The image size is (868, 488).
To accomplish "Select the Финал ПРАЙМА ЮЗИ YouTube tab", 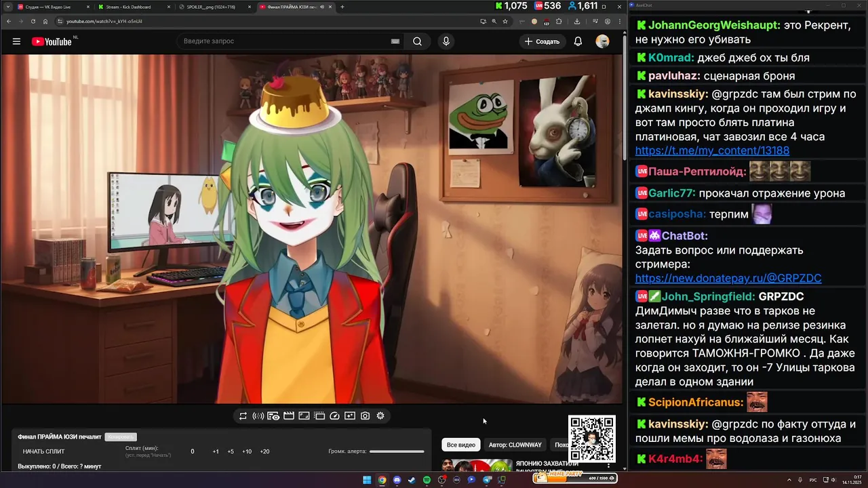I will click(x=295, y=7).
